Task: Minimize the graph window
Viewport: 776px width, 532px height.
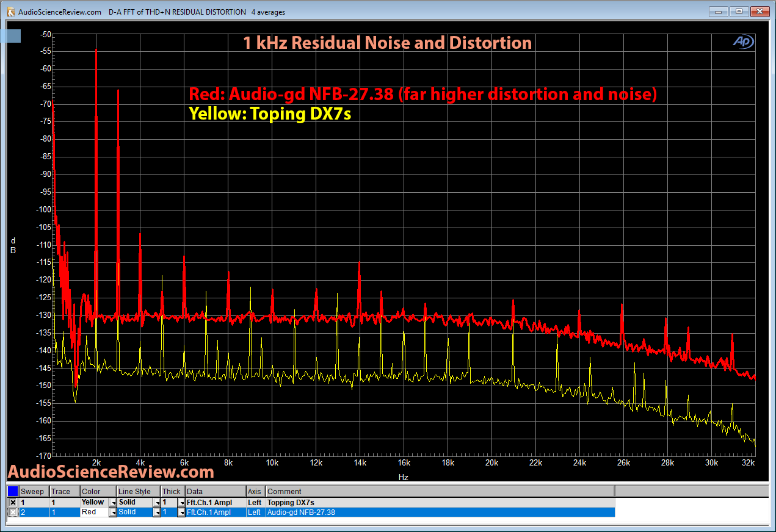Action: (719, 11)
